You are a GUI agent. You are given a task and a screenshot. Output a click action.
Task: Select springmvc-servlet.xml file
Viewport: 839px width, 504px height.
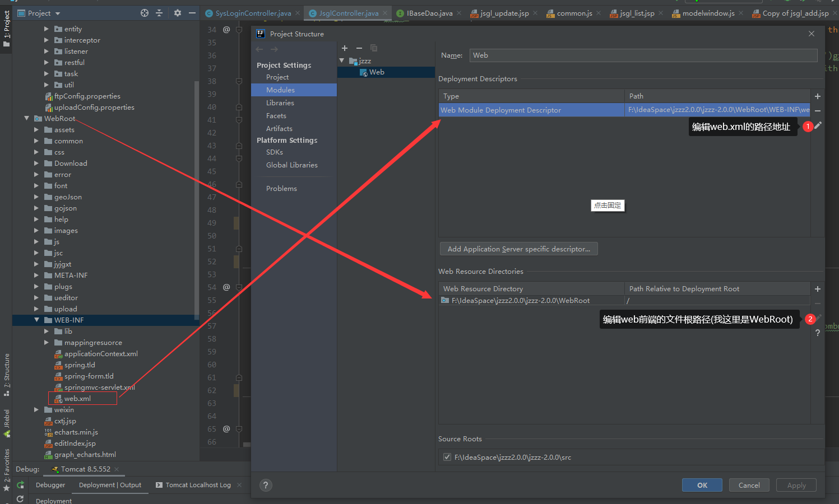99,387
